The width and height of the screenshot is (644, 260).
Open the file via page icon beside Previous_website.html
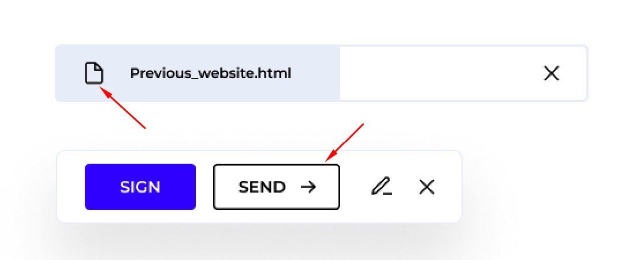click(x=94, y=73)
